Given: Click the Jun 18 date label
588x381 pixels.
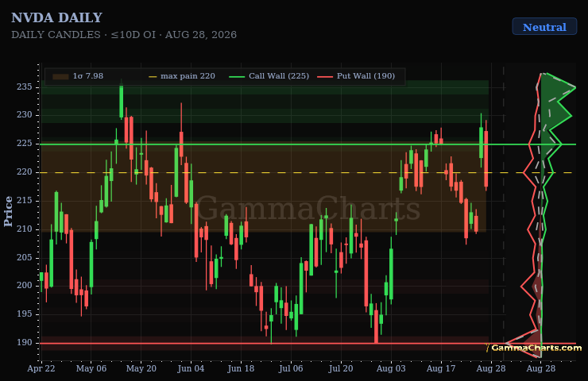Looking at the screenshot, I should [x=241, y=368].
